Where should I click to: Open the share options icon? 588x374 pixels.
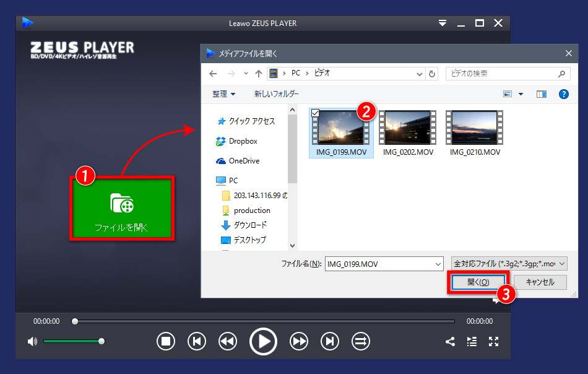pyautogui.click(x=449, y=341)
